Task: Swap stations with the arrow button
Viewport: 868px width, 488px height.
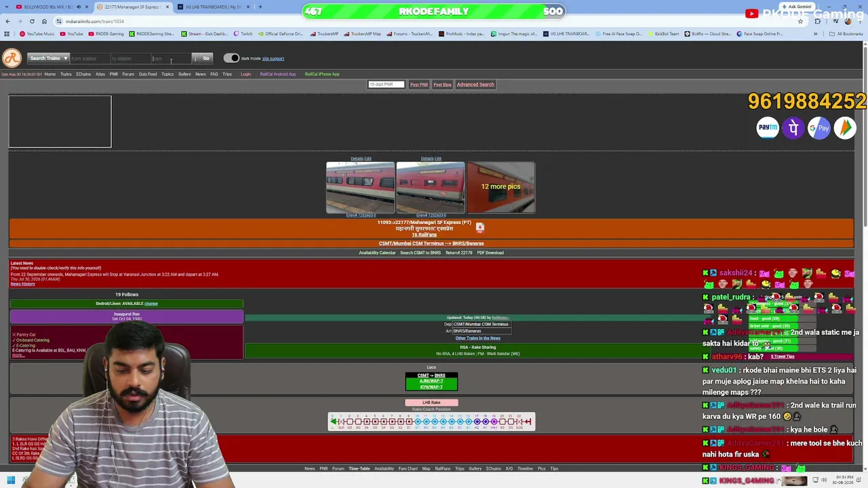Action: [195, 58]
